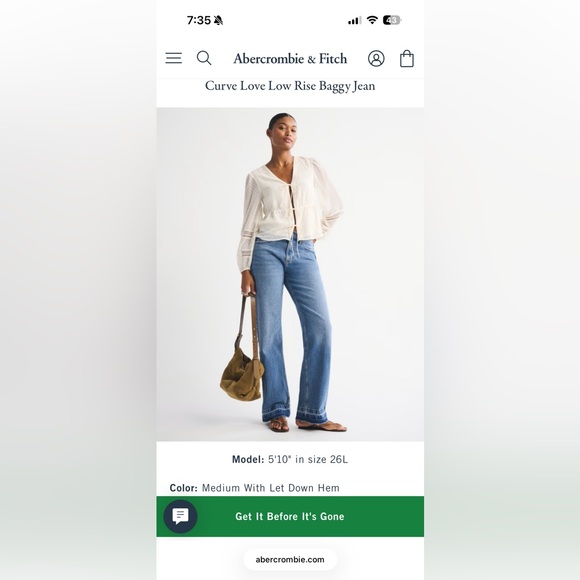Tap the search magnifying glass icon

coord(204,58)
